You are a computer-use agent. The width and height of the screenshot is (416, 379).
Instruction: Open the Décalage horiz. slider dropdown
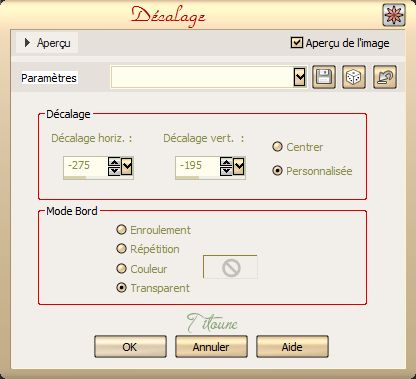(127, 167)
